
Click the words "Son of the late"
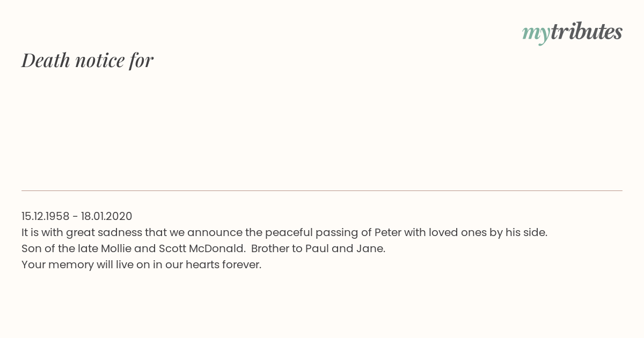coord(56,248)
